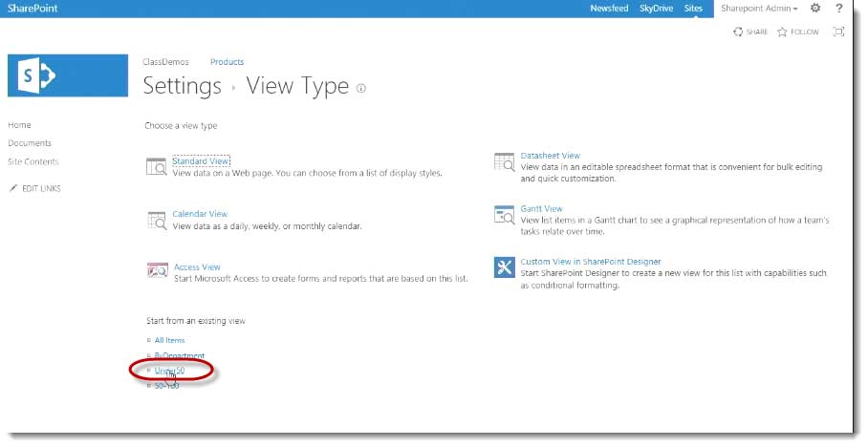Click 'View data in an editable spreadsheet' description
The width and height of the screenshot is (868, 447).
pos(671,173)
